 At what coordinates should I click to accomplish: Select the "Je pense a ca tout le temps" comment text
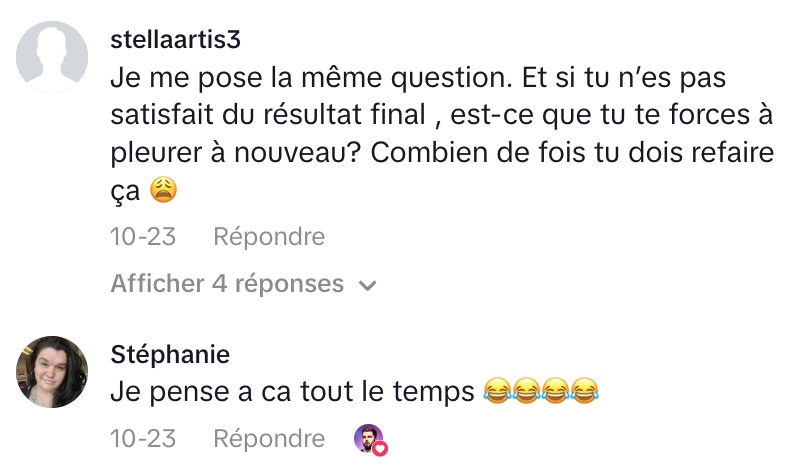[292, 391]
